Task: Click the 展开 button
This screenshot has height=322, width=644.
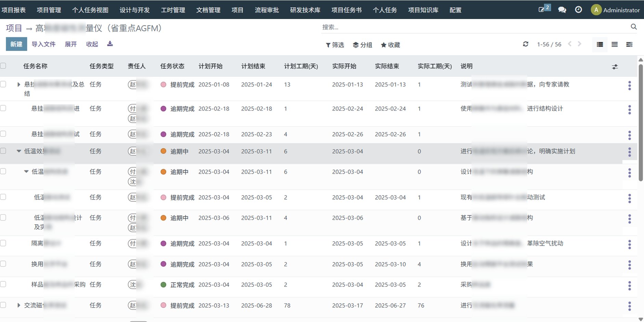Action: (71, 44)
